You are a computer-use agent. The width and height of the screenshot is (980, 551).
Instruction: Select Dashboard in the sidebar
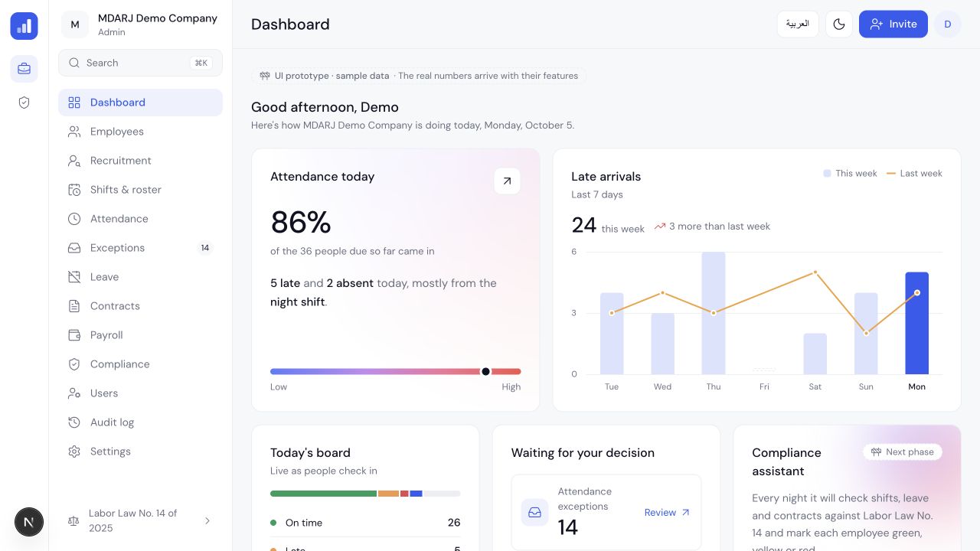(140, 103)
